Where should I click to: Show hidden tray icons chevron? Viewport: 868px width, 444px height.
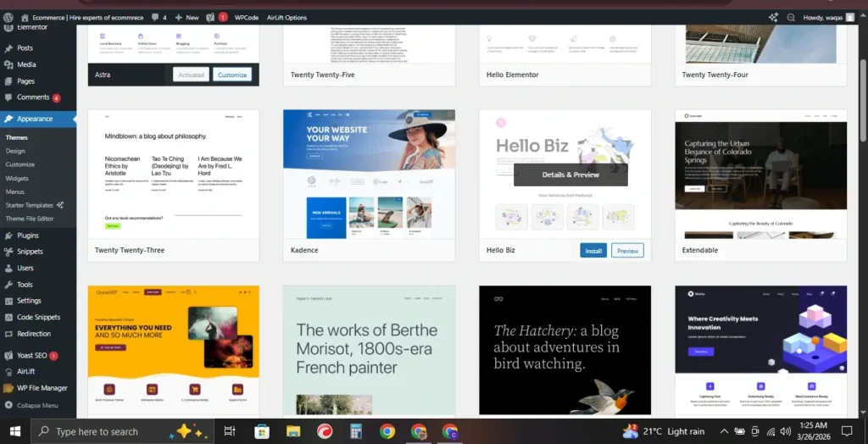click(x=724, y=431)
